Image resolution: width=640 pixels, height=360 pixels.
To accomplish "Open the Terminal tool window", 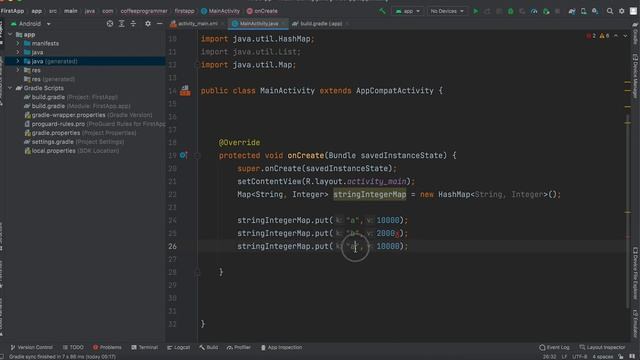I will point(144,347).
